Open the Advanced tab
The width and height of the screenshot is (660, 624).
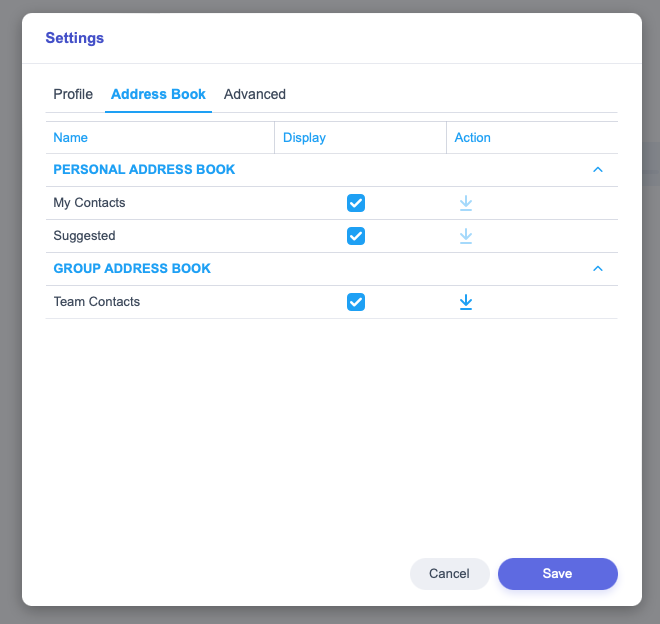255,94
